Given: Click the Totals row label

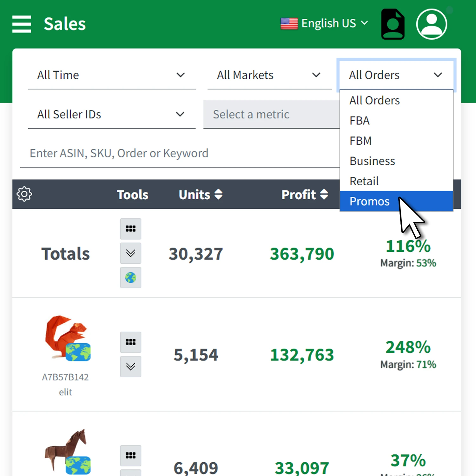Looking at the screenshot, I should coord(65,254).
